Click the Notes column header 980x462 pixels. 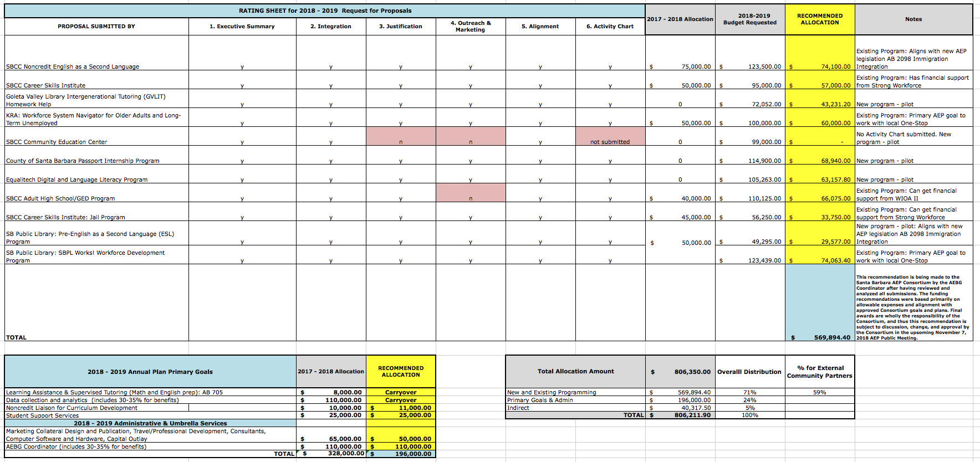(913, 19)
